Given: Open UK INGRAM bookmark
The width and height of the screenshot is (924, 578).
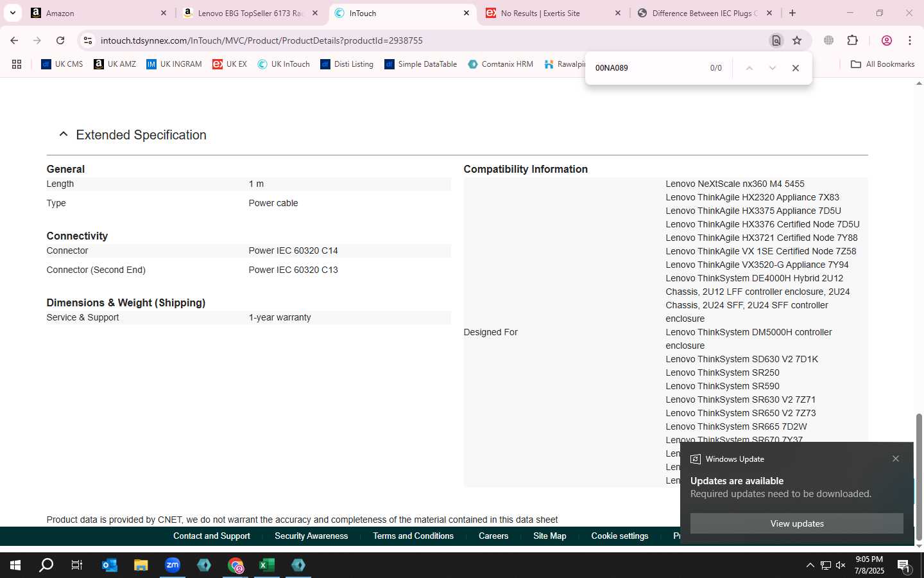Looking at the screenshot, I should (174, 64).
